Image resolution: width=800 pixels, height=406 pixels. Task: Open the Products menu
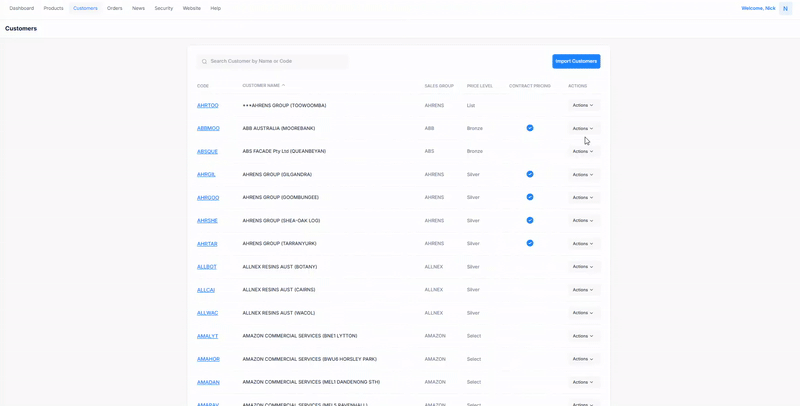(53, 8)
